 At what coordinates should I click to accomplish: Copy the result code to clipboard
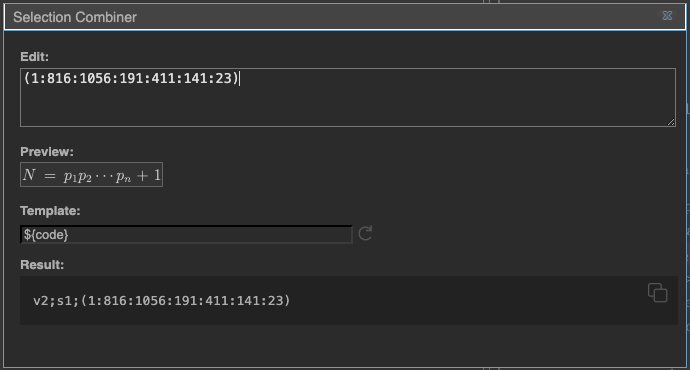pyautogui.click(x=657, y=293)
